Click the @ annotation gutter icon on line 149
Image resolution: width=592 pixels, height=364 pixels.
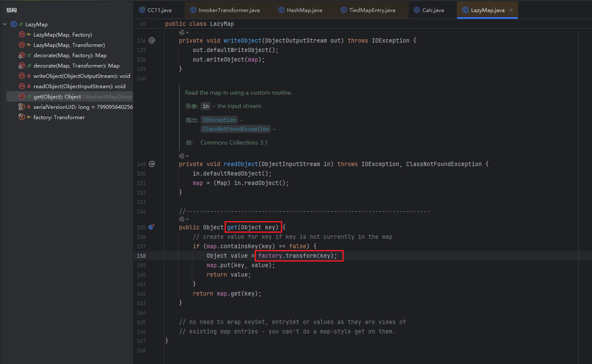click(151, 164)
